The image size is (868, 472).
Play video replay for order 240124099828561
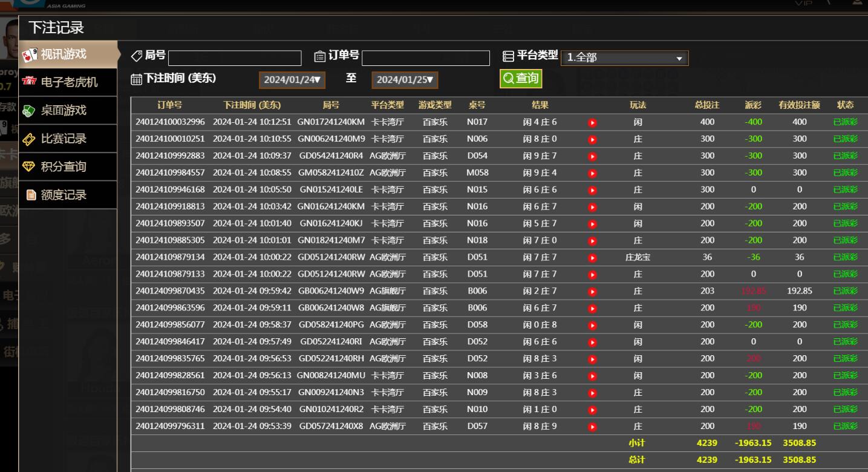click(592, 376)
